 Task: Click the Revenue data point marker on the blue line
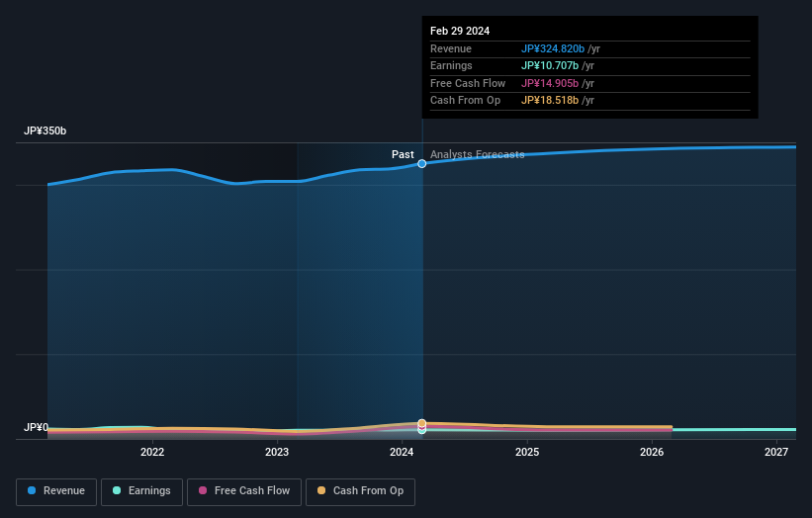click(x=422, y=163)
